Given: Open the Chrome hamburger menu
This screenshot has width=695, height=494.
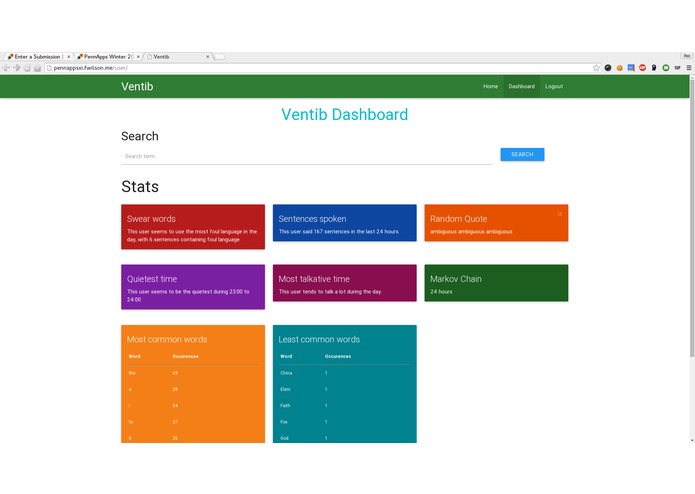Looking at the screenshot, I should point(689,68).
